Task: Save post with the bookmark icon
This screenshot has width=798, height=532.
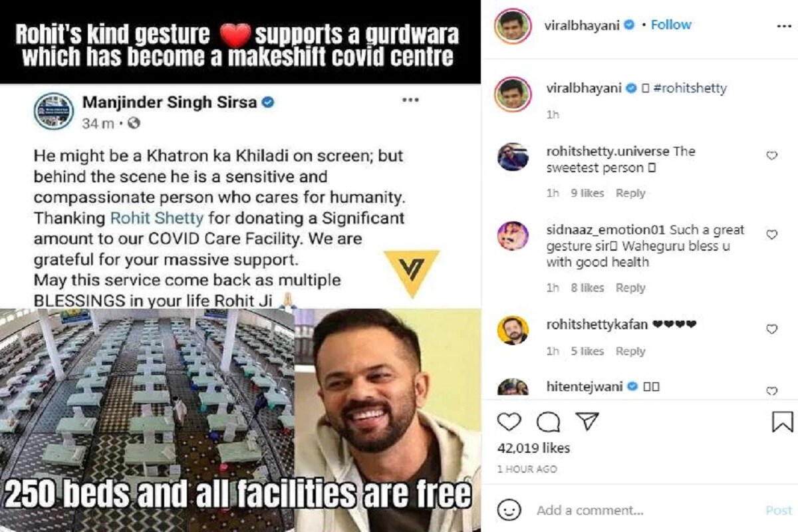Action: (x=782, y=422)
